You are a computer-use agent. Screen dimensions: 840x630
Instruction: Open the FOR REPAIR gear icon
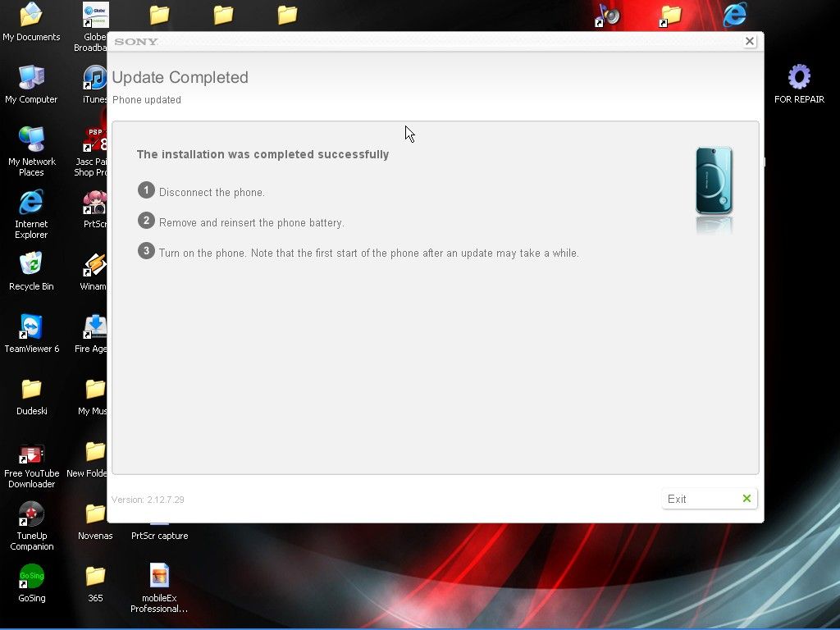[x=798, y=79]
